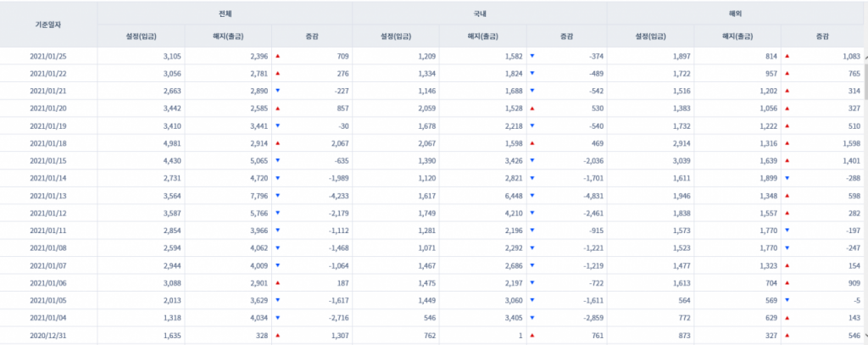
Task: Click 증감 header under 해외
Action: click(x=821, y=36)
